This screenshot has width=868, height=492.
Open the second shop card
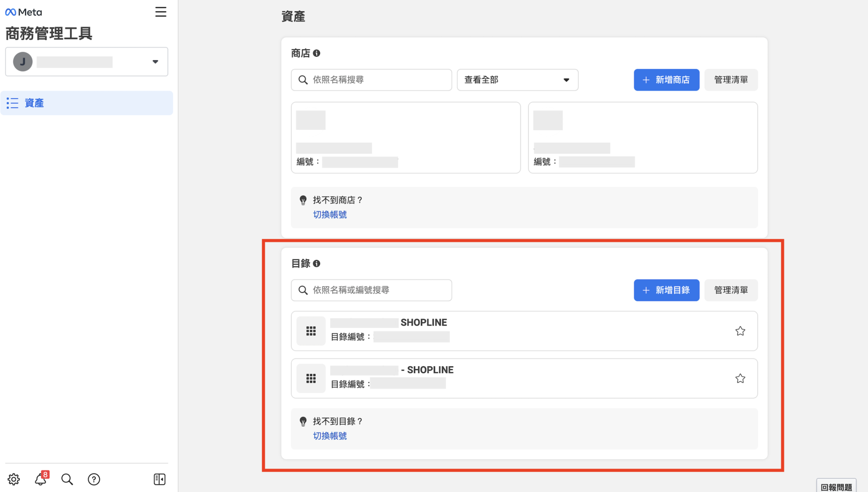click(x=643, y=137)
